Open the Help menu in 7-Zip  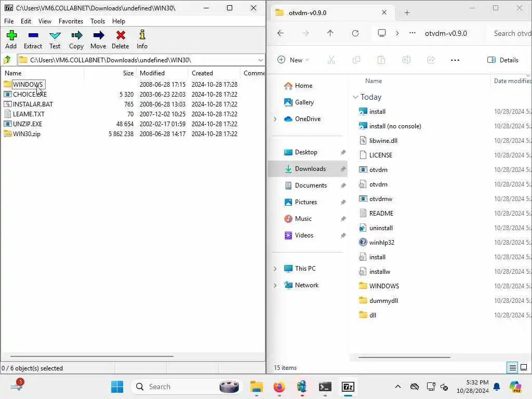(x=118, y=21)
